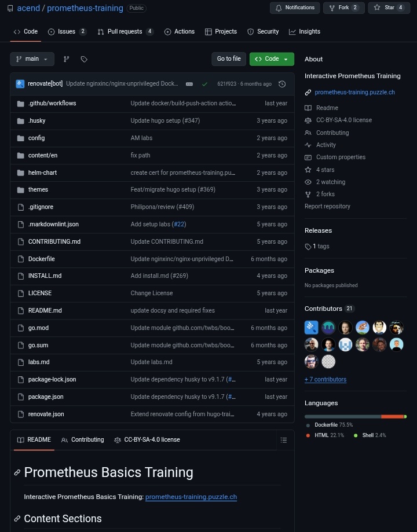This screenshot has height=532, width=417.
Task: Open the Actions tab
Action: 180,32
